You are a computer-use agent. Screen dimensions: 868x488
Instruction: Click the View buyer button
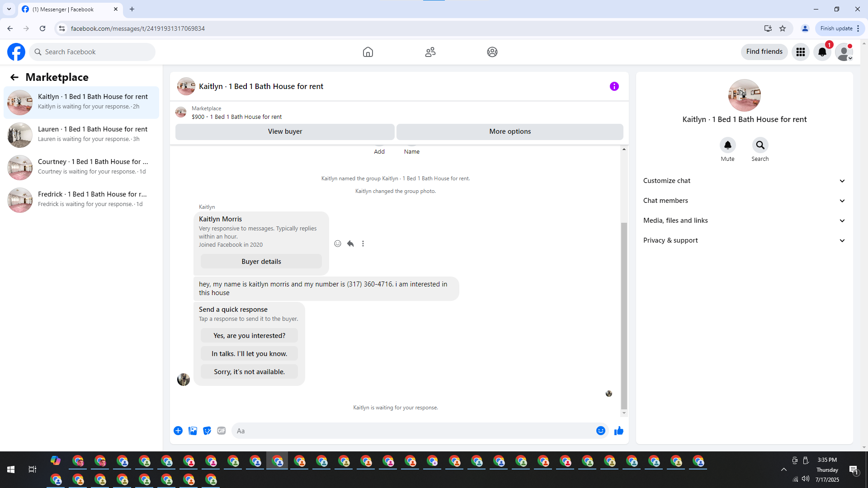285,131
